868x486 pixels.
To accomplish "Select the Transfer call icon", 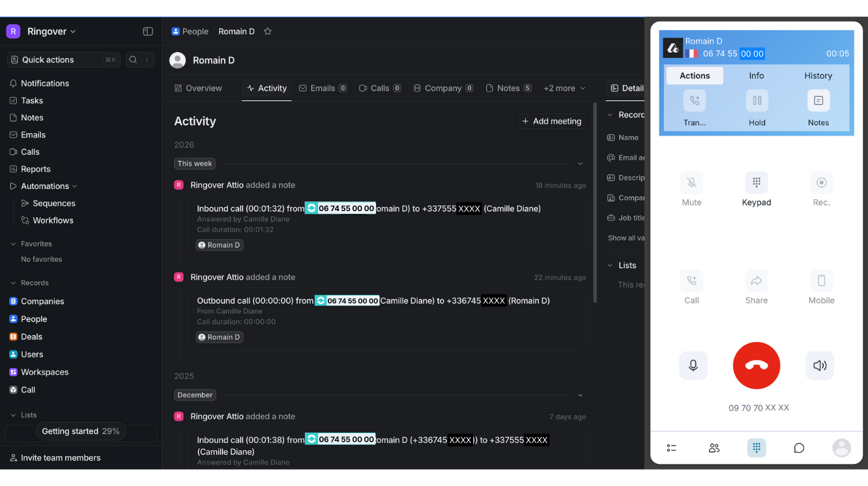I will coord(694,100).
